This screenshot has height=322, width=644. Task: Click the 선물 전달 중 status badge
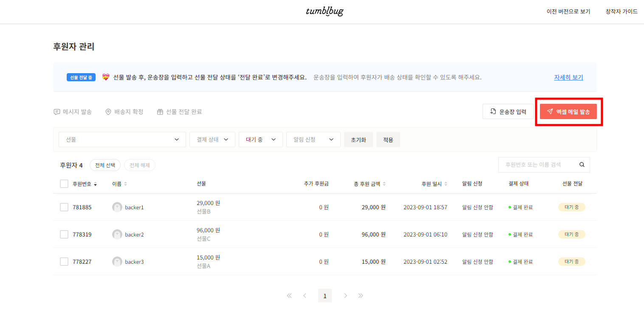(x=81, y=77)
